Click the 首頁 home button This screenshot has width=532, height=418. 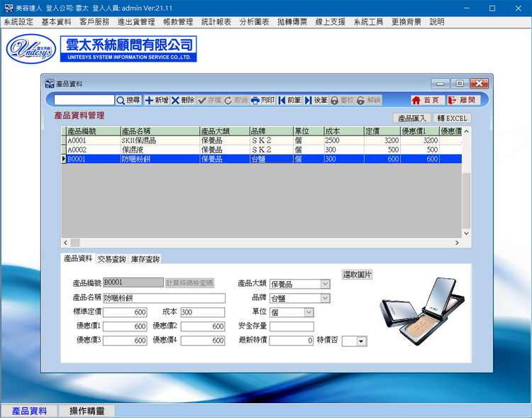[426, 101]
